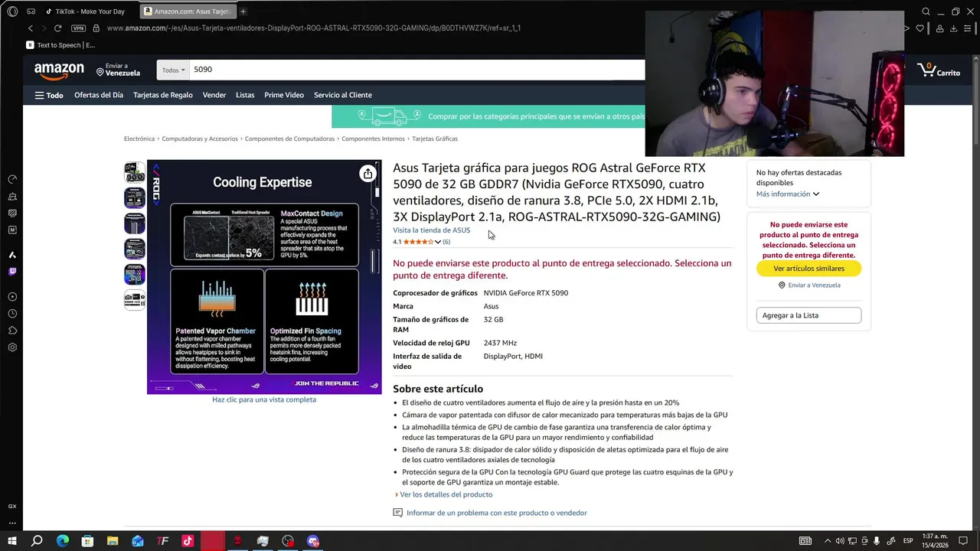Viewport: 980px width, 551px height.
Task: Open Windows taskbar search
Action: point(37,541)
